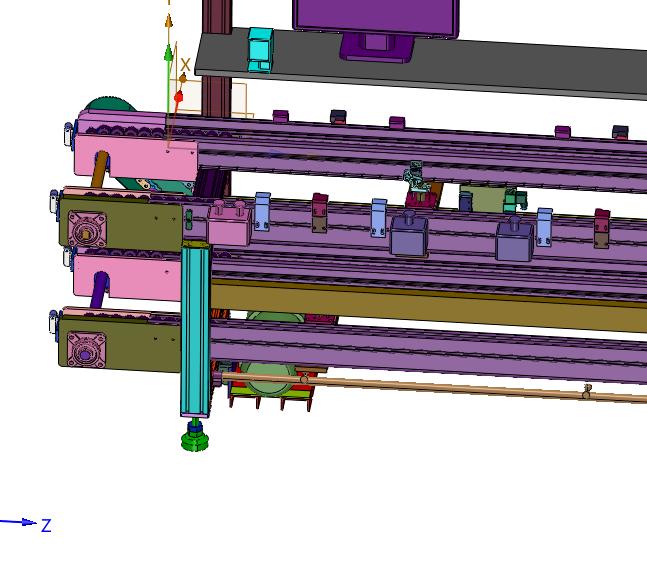Select the brown rod behind upper pink plate
The height and width of the screenshot is (580, 647).
(99, 169)
